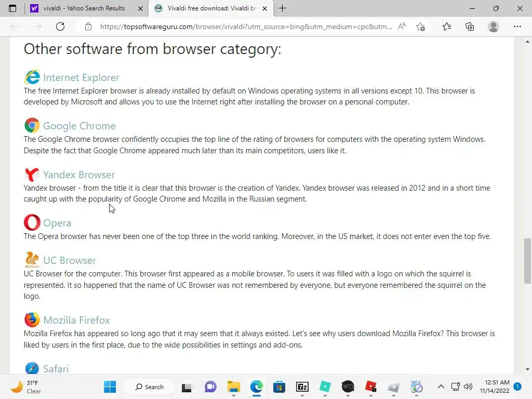Open Settings and more menu
This screenshot has width=532, height=399.
[x=517, y=26]
